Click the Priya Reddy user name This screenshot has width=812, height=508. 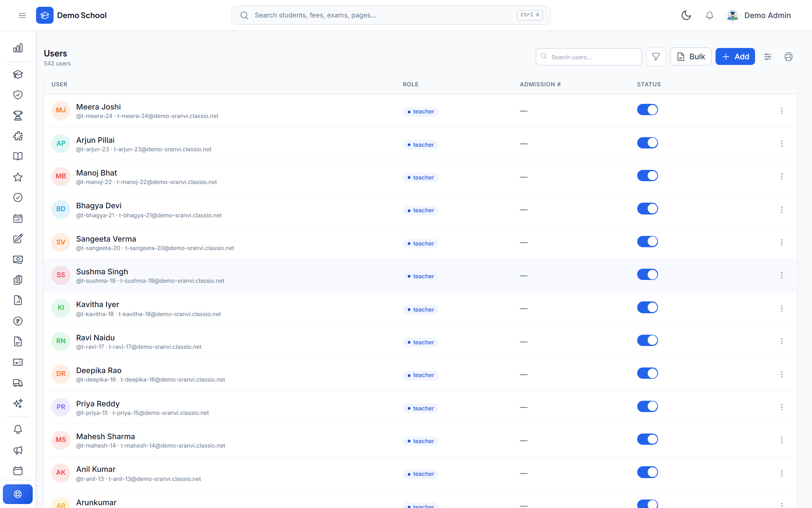98,404
